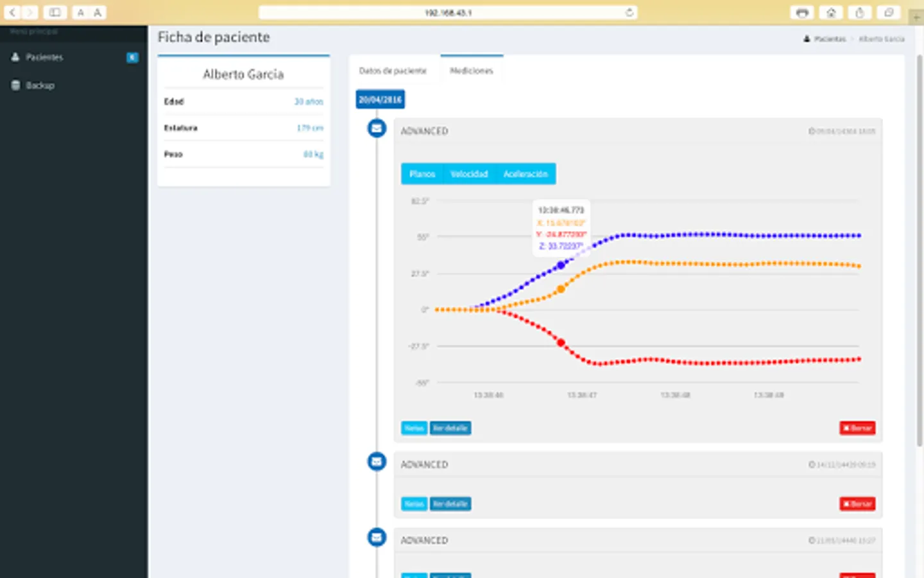Image resolution: width=924 pixels, height=578 pixels.
Task: Open Backup in the sidebar menu
Action: click(x=74, y=85)
